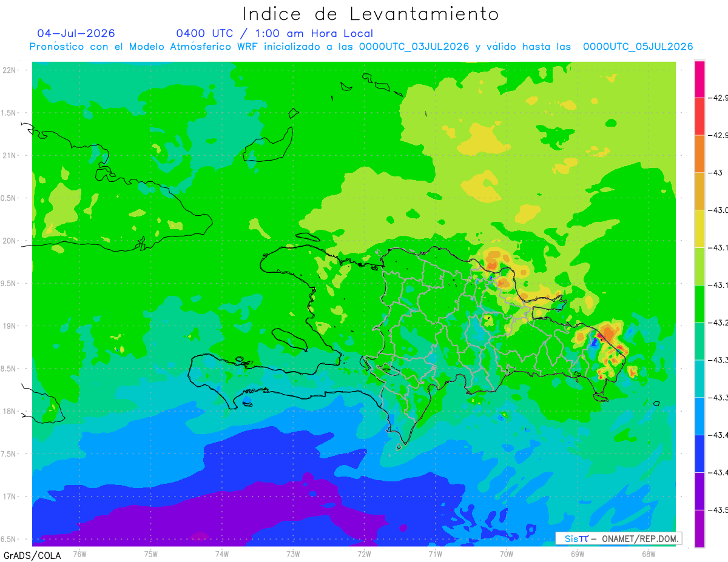Image resolution: width=728 pixels, height=562 pixels.
Task: Select the date text '04-Jul-2026'
Action: tap(76, 33)
